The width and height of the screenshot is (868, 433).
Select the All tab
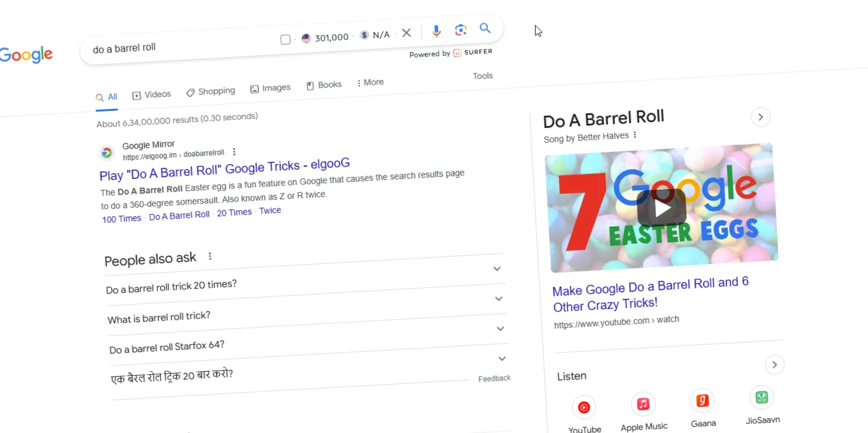107,97
